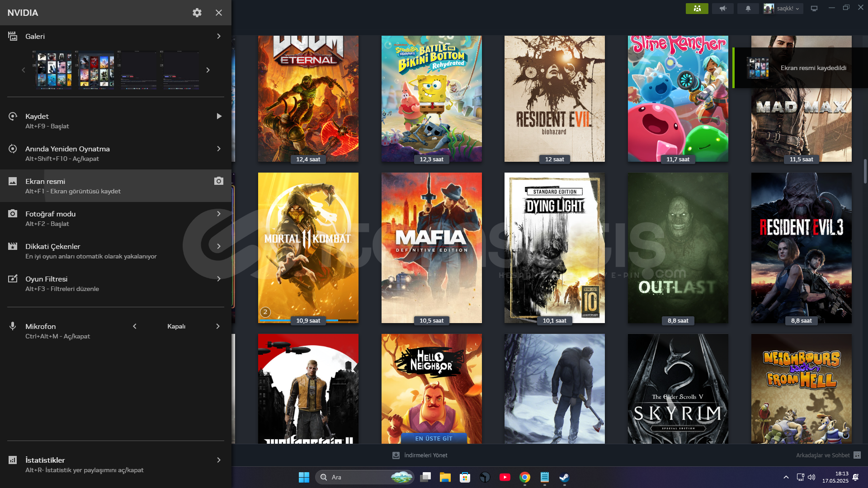Click the Galeri gallery icon
The image size is (868, 488).
point(13,36)
